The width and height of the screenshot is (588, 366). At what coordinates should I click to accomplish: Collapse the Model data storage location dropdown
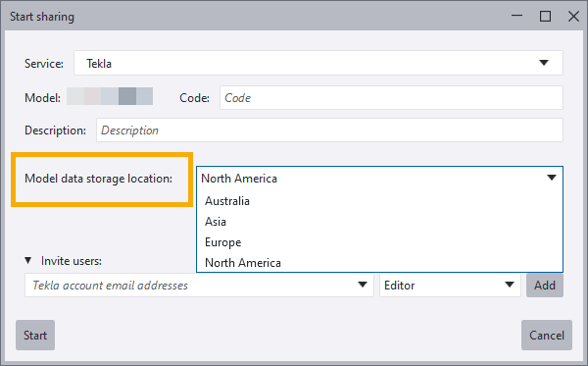552,178
